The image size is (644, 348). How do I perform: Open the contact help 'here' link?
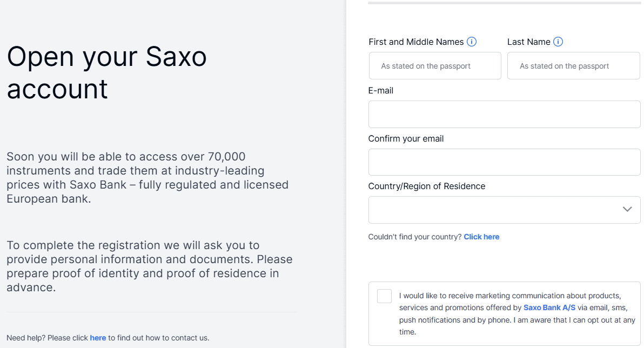click(98, 337)
